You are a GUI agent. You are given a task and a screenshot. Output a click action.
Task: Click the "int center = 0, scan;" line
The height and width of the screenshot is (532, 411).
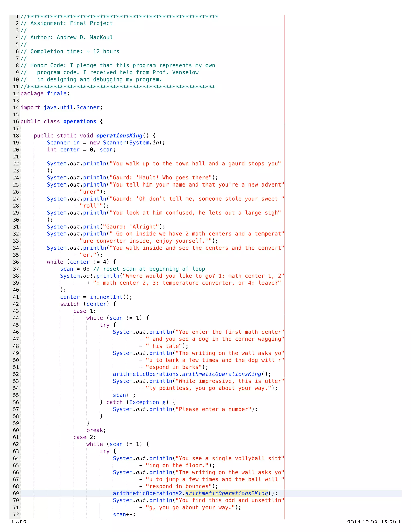tap(81, 150)
